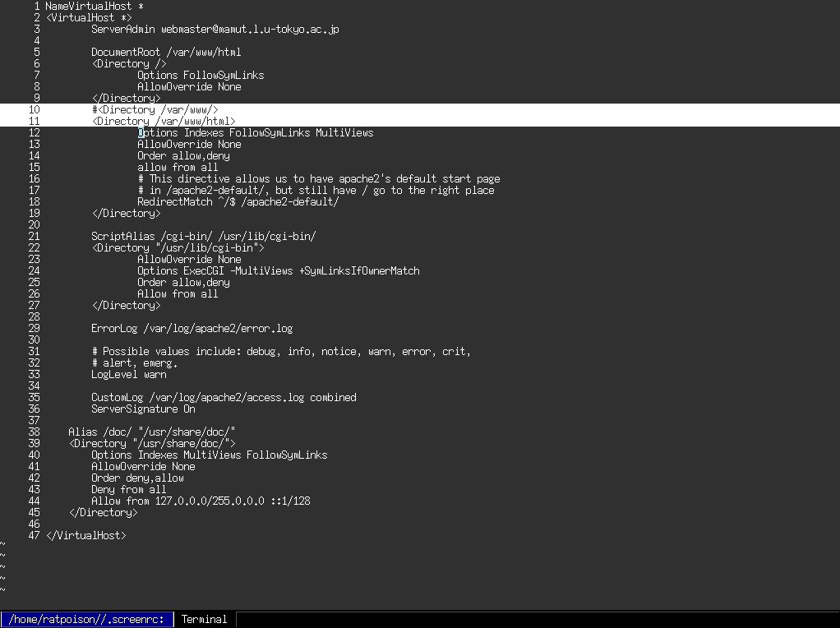
Task: Click the ServerAdmin webmaster email line
Action: [215, 29]
